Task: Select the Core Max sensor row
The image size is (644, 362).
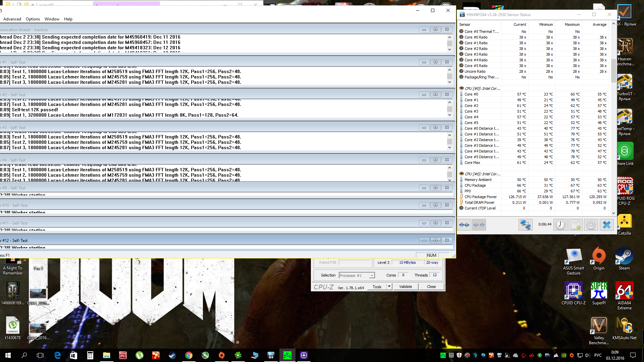Action: [x=472, y=163]
